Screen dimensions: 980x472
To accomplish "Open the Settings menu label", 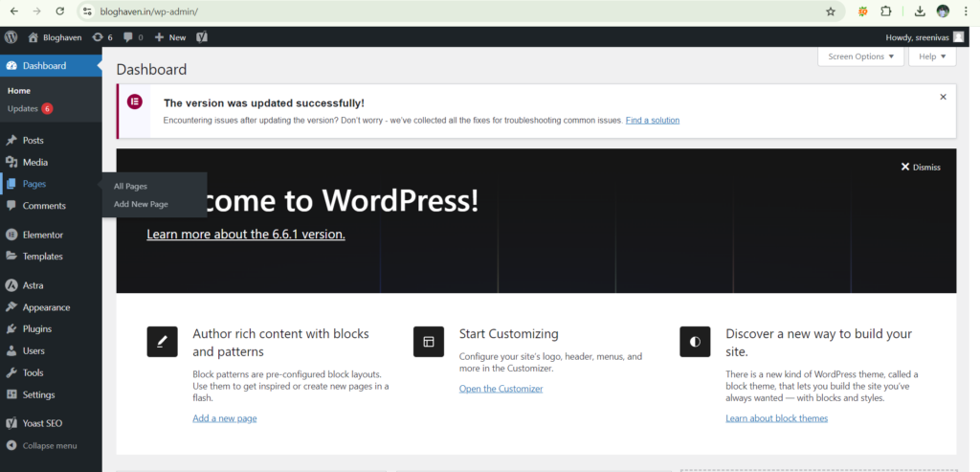I will pos(38,394).
